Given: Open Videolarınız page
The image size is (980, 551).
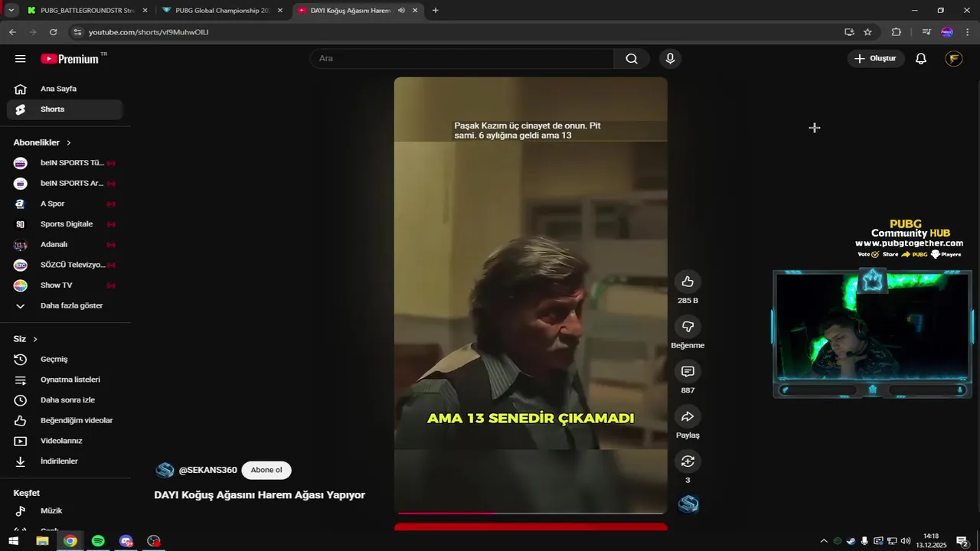Looking at the screenshot, I should pos(64,441).
